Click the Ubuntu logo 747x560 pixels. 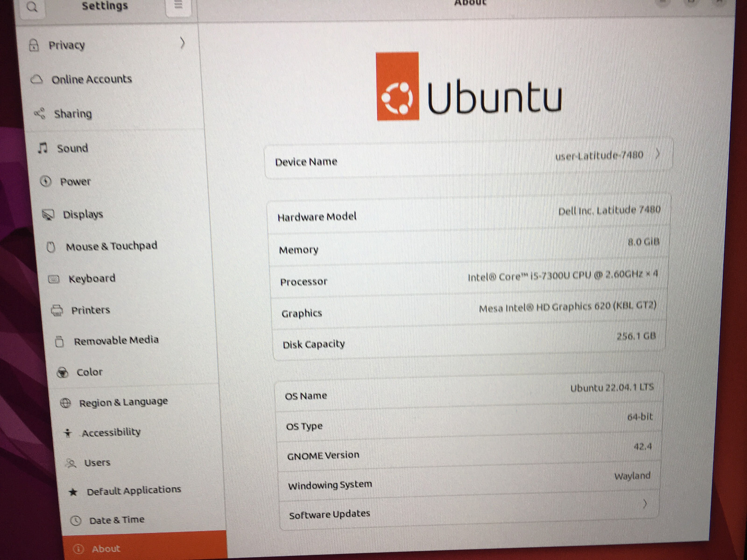pyautogui.click(x=469, y=87)
